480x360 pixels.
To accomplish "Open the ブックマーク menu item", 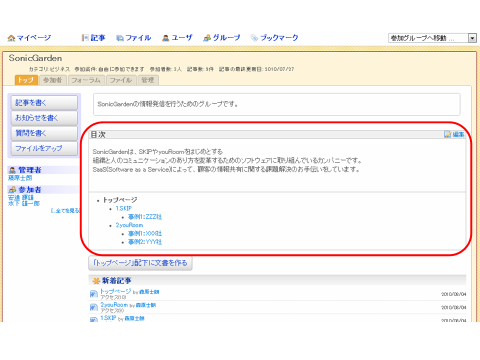I will tap(279, 38).
